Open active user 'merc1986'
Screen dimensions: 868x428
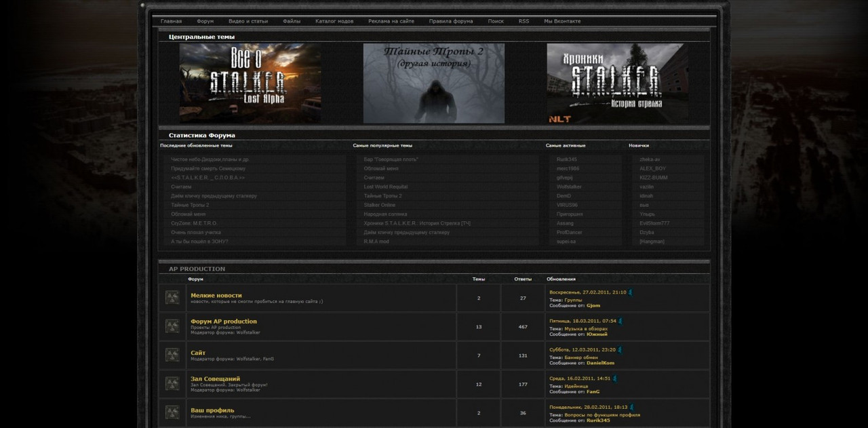(568, 168)
